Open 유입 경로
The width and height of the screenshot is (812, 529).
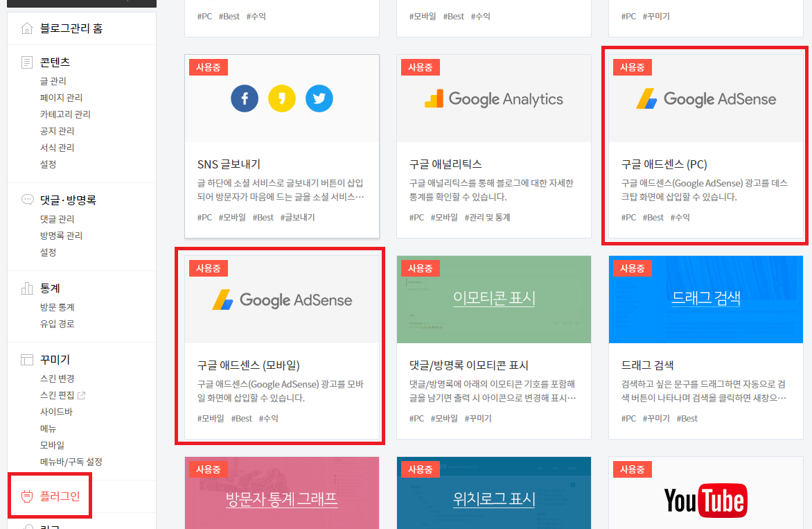coord(57,323)
